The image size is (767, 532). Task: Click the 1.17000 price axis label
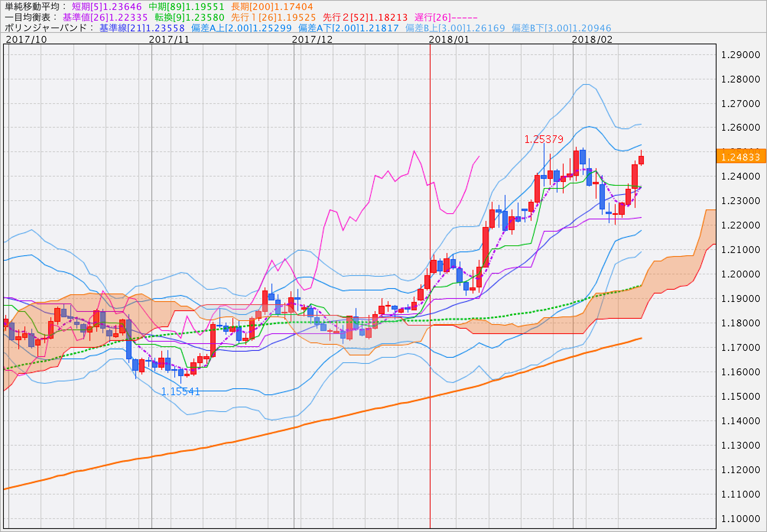pyautogui.click(x=741, y=347)
